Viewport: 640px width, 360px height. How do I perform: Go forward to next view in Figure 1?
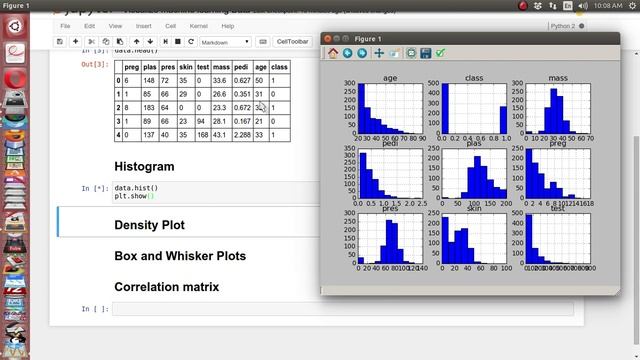(x=362, y=53)
